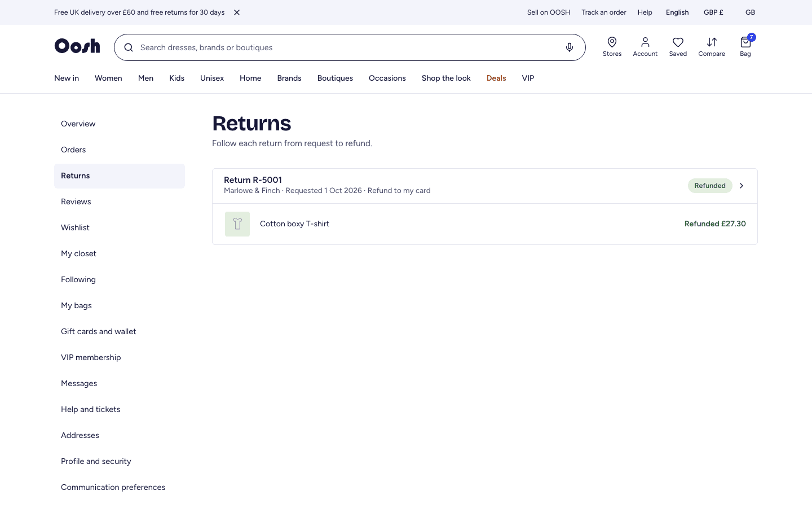Dismiss the free UK delivery banner

pos(237,12)
